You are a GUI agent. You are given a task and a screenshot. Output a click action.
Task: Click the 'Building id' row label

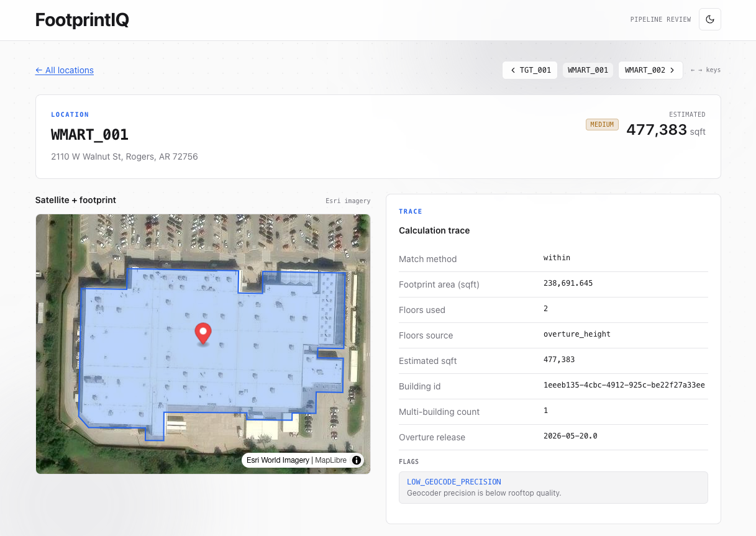(x=419, y=386)
